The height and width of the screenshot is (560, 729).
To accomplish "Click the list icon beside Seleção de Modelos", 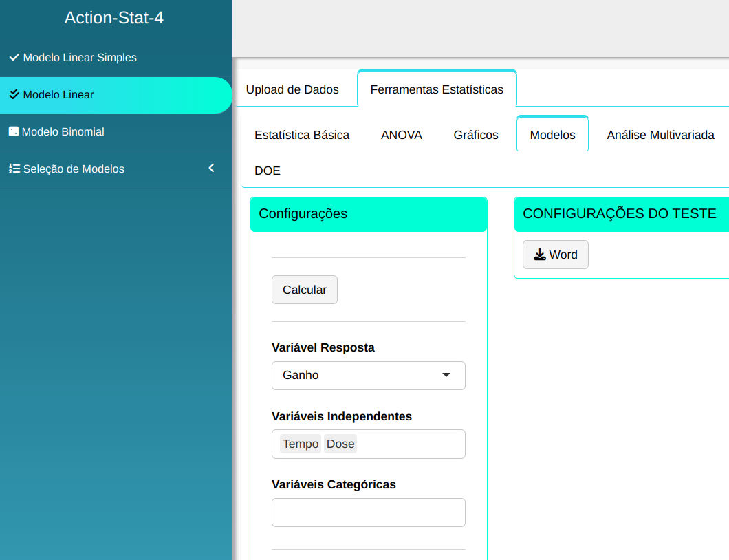I will (14, 169).
